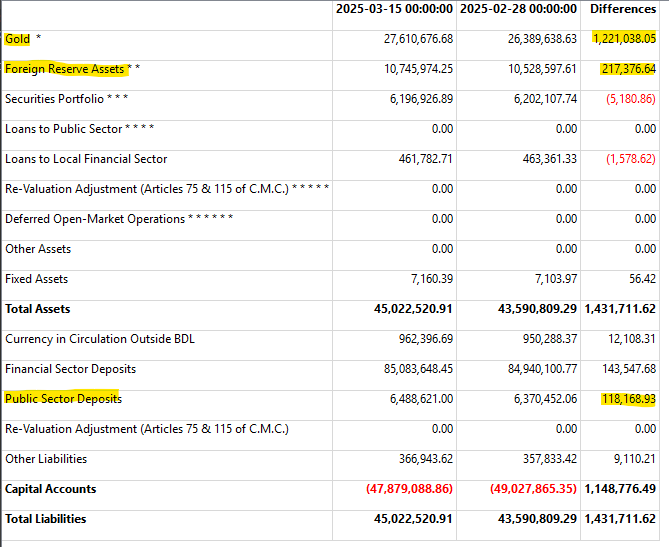Select value 85,083,648.45

pyautogui.click(x=419, y=369)
